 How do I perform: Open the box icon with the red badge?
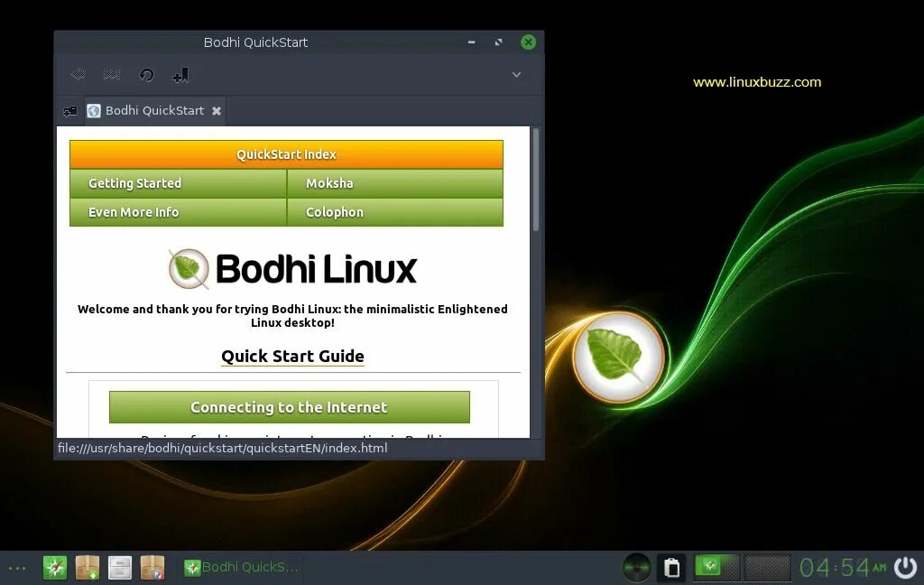tap(152, 568)
